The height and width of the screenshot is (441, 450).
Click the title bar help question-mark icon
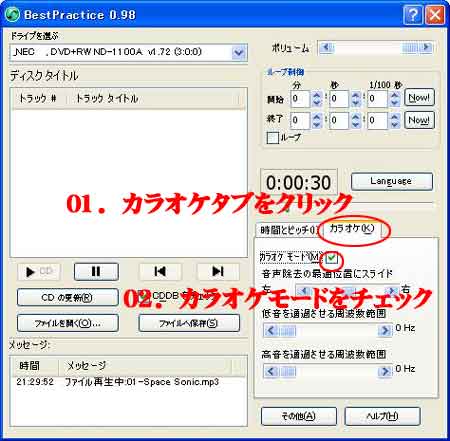tap(413, 15)
